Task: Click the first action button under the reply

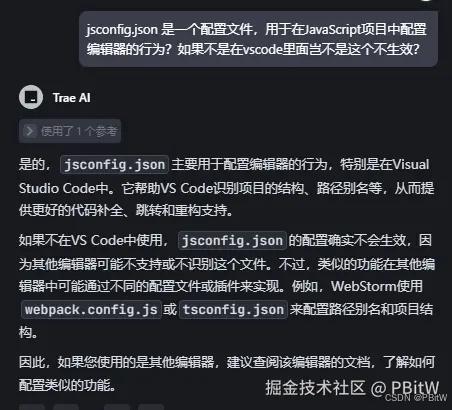Action: tap(32, 407)
